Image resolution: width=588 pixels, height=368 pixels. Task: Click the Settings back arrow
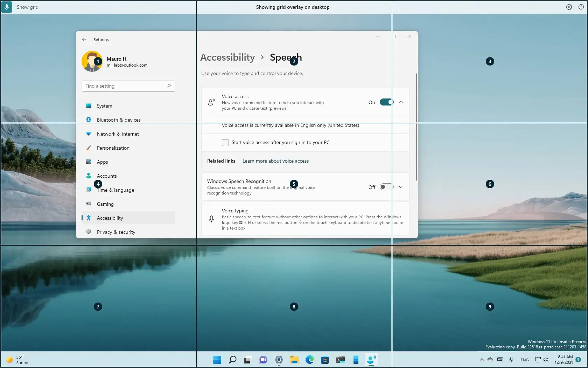tap(84, 40)
